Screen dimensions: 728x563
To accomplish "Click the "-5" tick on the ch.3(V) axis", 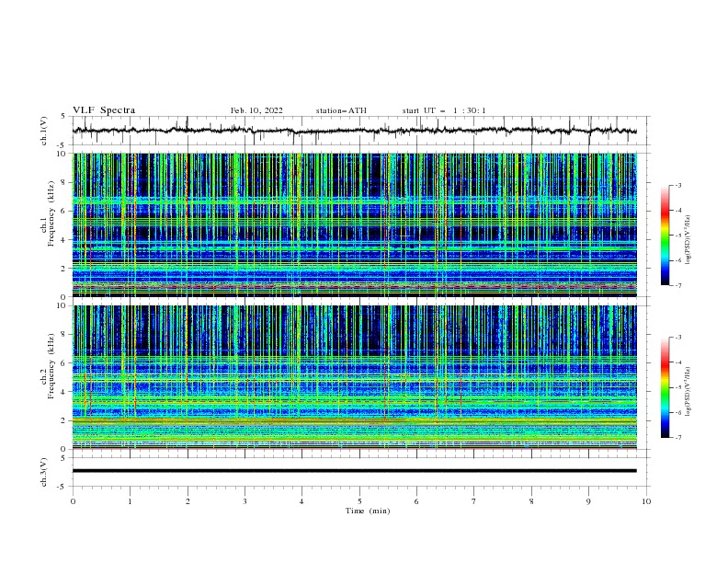I will 63,487.
